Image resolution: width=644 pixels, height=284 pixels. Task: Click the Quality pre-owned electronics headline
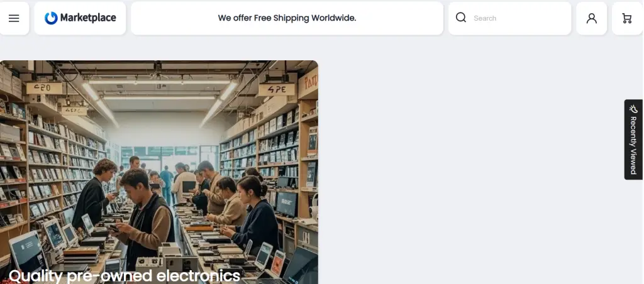point(124,275)
